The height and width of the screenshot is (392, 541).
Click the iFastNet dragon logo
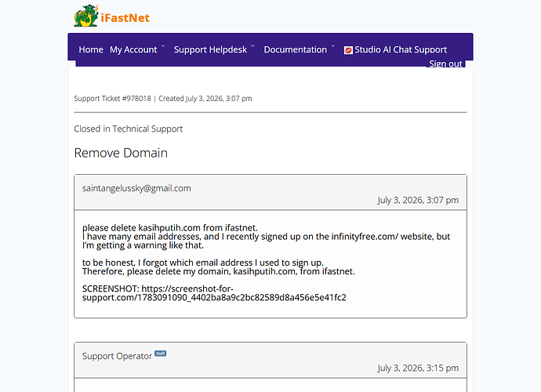tap(86, 16)
